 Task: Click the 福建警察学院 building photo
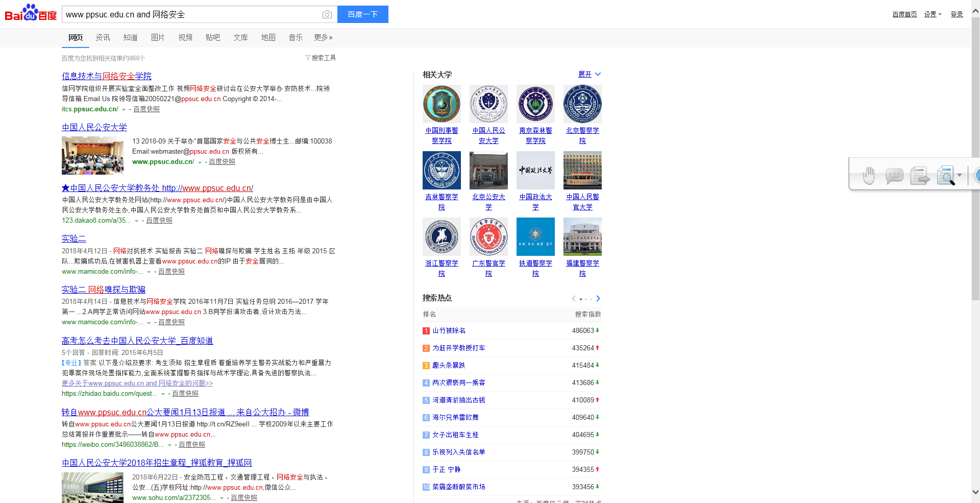[582, 236]
